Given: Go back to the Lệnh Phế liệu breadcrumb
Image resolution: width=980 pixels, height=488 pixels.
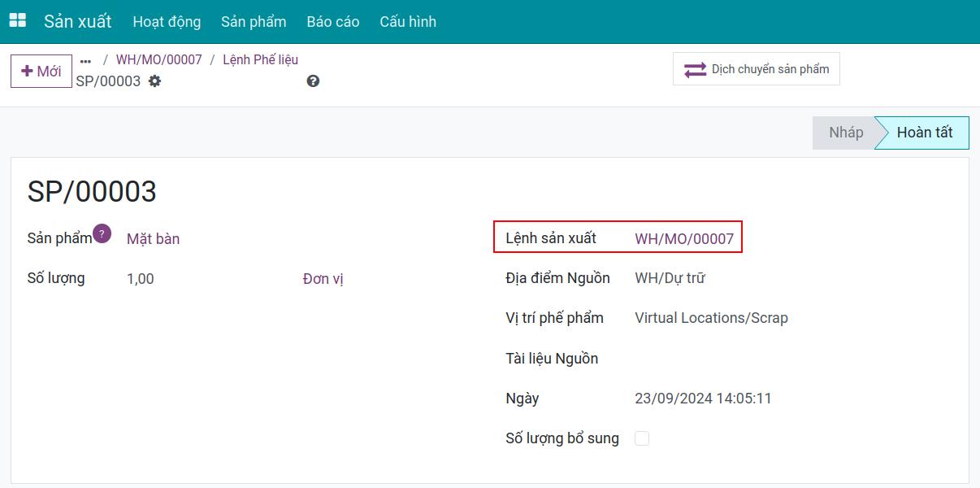Looking at the screenshot, I should point(261,60).
